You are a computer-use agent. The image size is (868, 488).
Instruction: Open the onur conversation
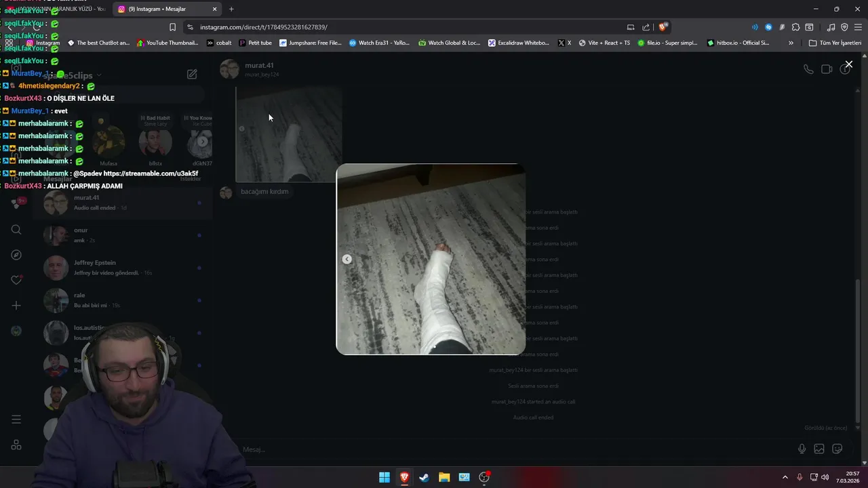122,235
